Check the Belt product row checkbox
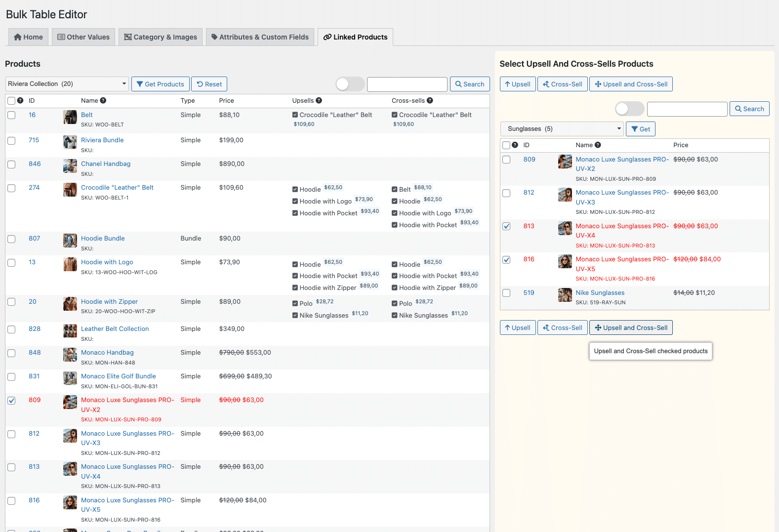Screen dimensions: 779x532 tap(11, 115)
